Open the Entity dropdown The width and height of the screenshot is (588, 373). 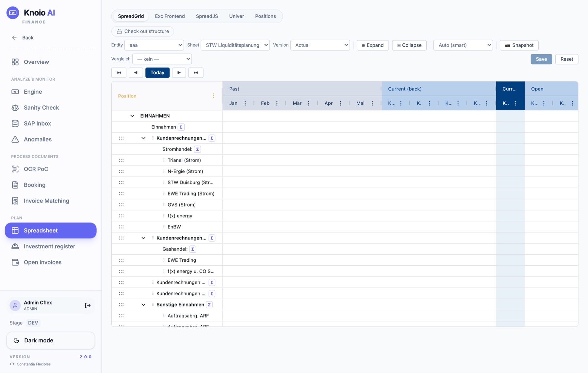click(154, 45)
